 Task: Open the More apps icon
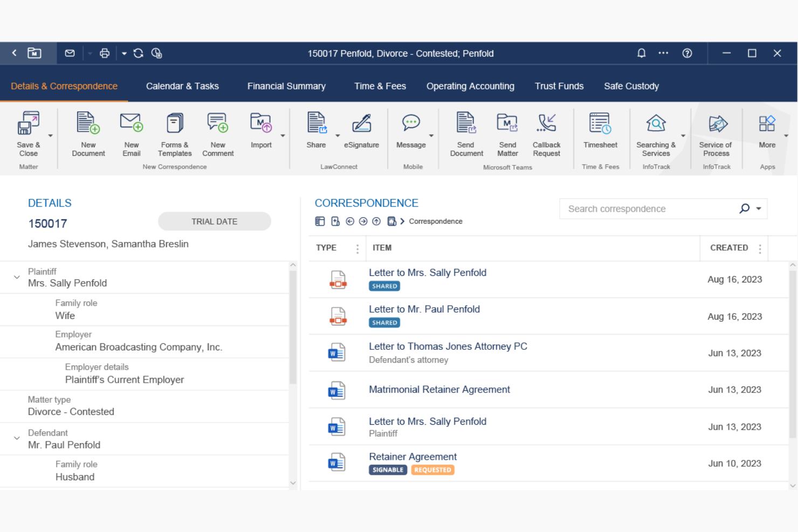767,123
